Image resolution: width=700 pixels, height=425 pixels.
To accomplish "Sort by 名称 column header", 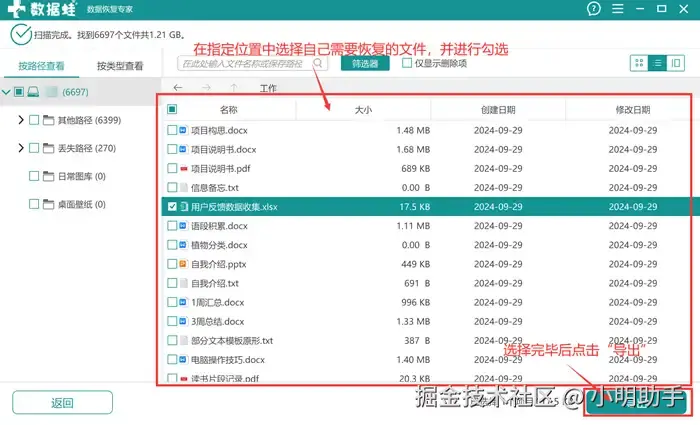I will pos(229,110).
